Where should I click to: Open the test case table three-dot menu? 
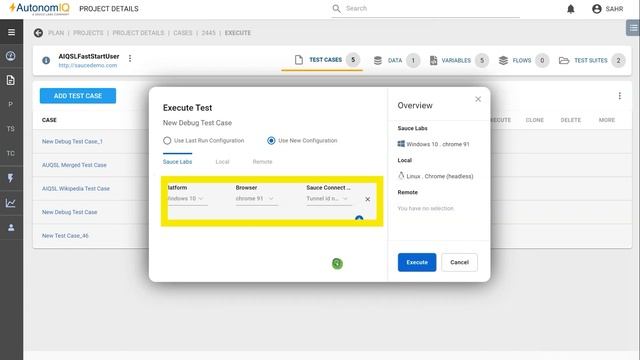click(x=620, y=96)
